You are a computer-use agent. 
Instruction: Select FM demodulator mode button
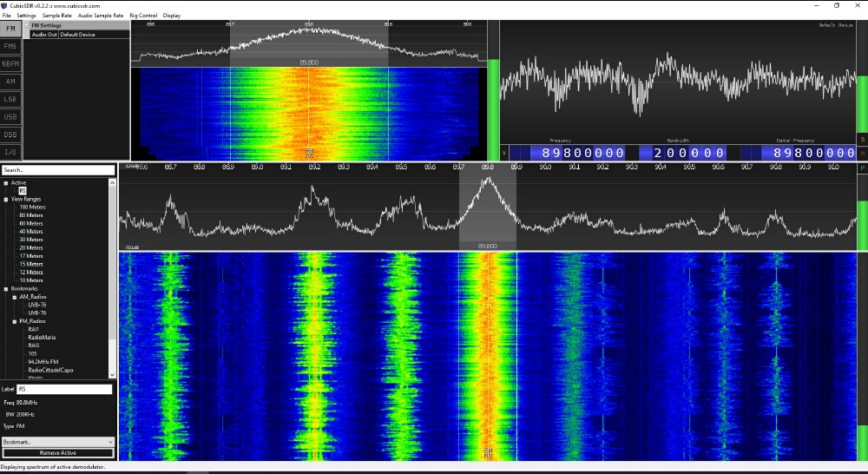(10, 29)
